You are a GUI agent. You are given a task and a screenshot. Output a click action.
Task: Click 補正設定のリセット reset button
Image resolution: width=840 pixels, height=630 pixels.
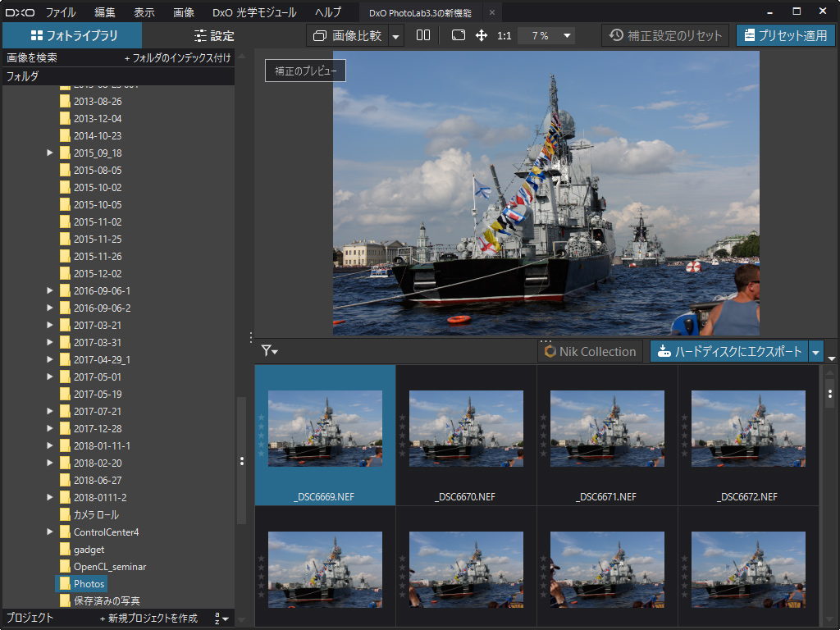665,35
